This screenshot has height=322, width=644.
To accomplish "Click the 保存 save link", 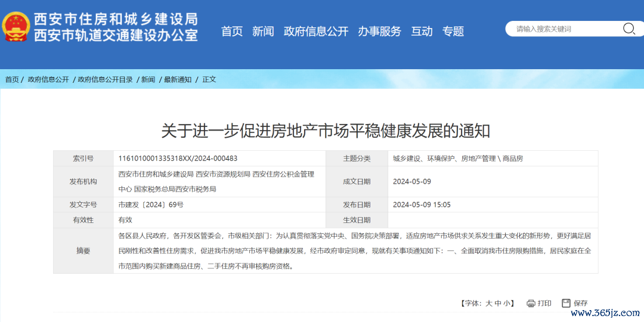I will click(581, 304).
